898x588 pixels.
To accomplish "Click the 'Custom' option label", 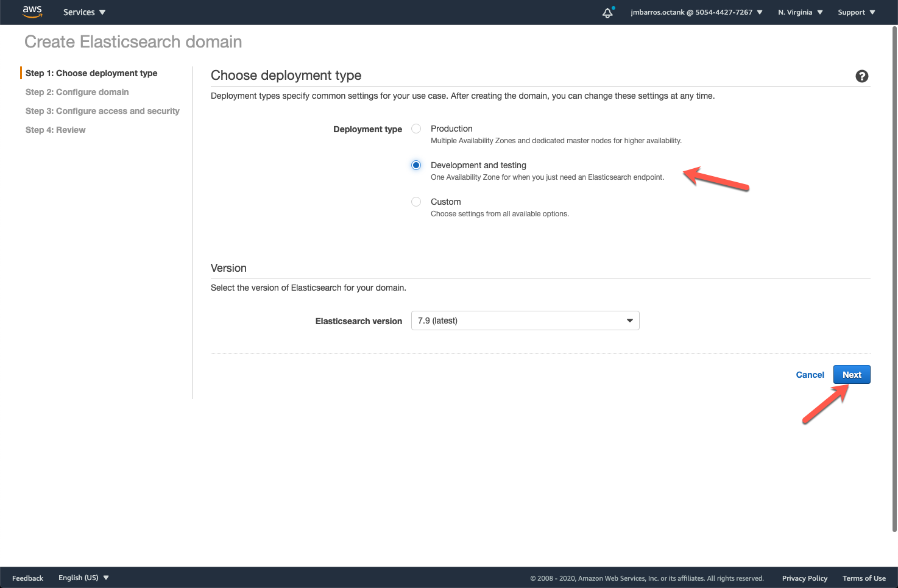I will [446, 202].
